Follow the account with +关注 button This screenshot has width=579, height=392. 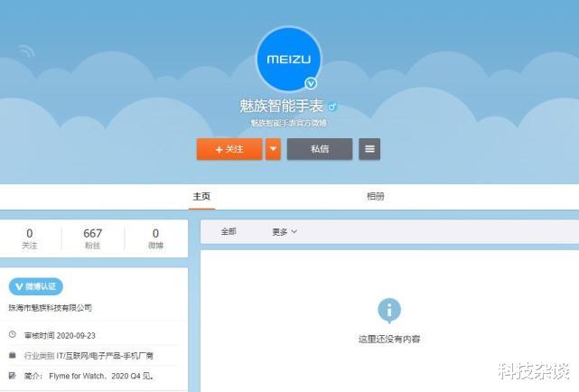229,149
